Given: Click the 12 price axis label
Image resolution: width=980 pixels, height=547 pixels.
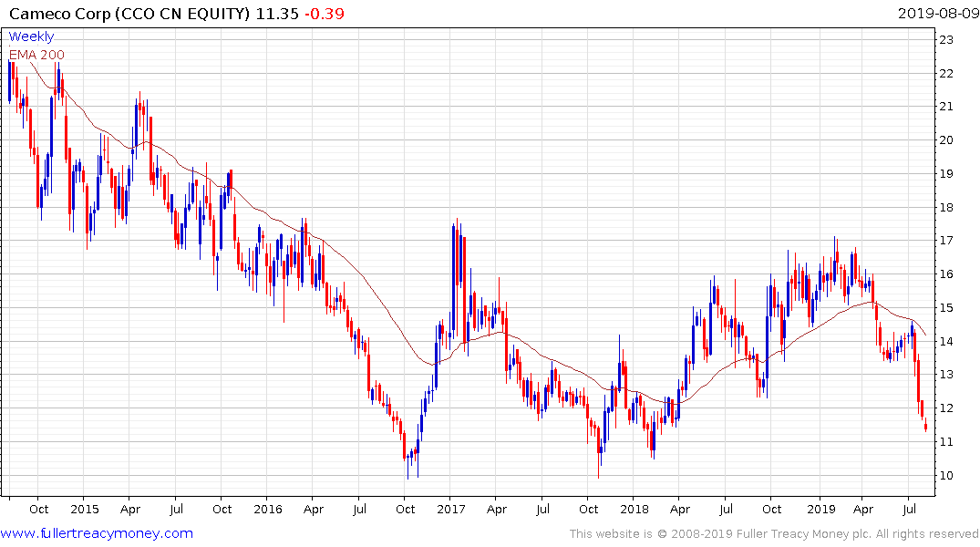Looking at the screenshot, I should click(946, 408).
